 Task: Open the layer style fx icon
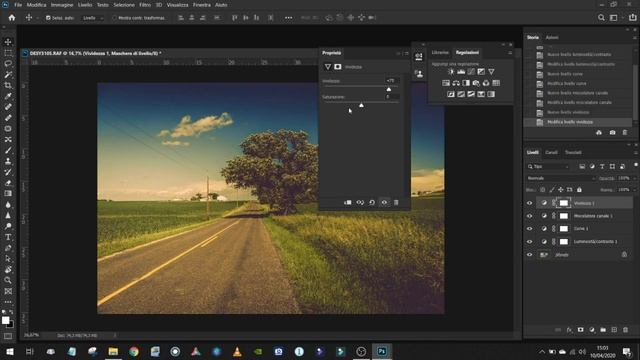(x=569, y=330)
